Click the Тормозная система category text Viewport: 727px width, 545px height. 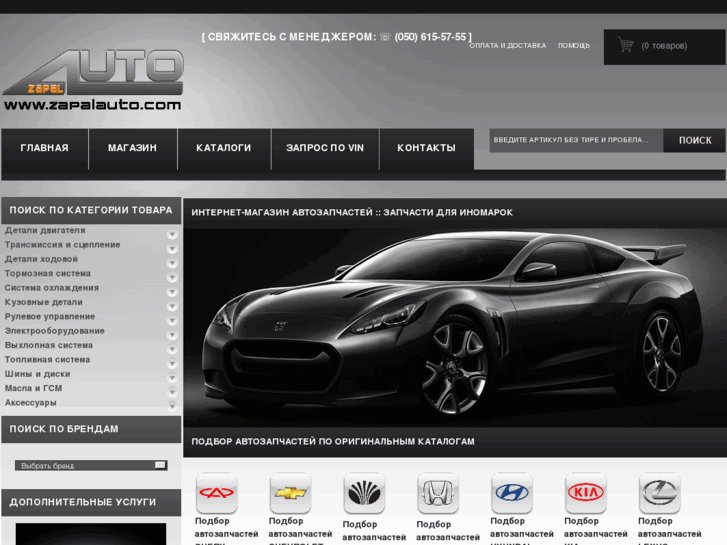[48, 274]
